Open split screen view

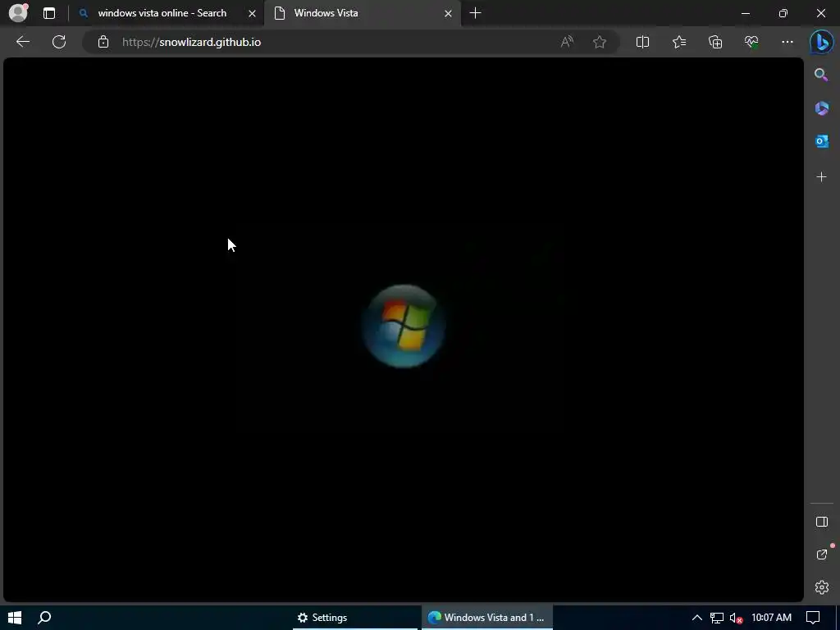coord(642,42)
